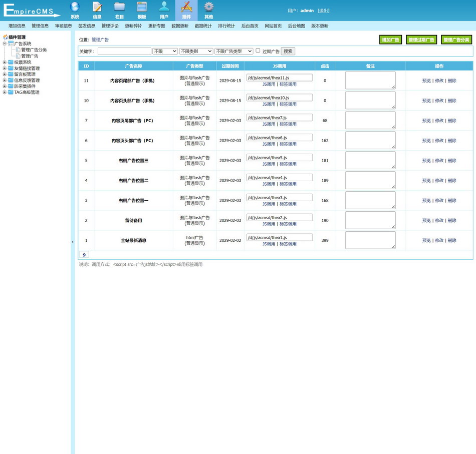Open the 不限类别 category dropdown
476x454 pixels.
point(196,51)
